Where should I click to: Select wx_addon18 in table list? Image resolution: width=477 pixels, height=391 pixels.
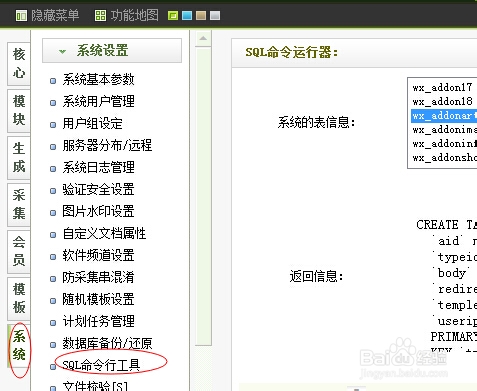point(442,102)
